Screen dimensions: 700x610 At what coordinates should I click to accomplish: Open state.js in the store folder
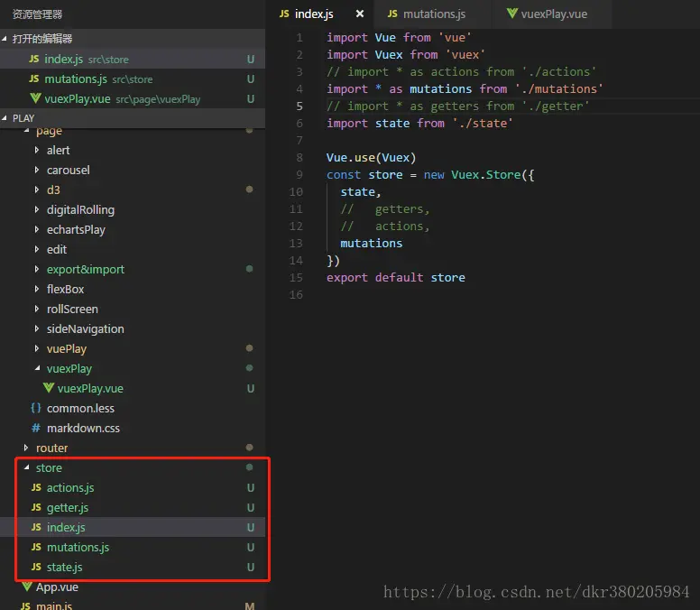(64, 567)
